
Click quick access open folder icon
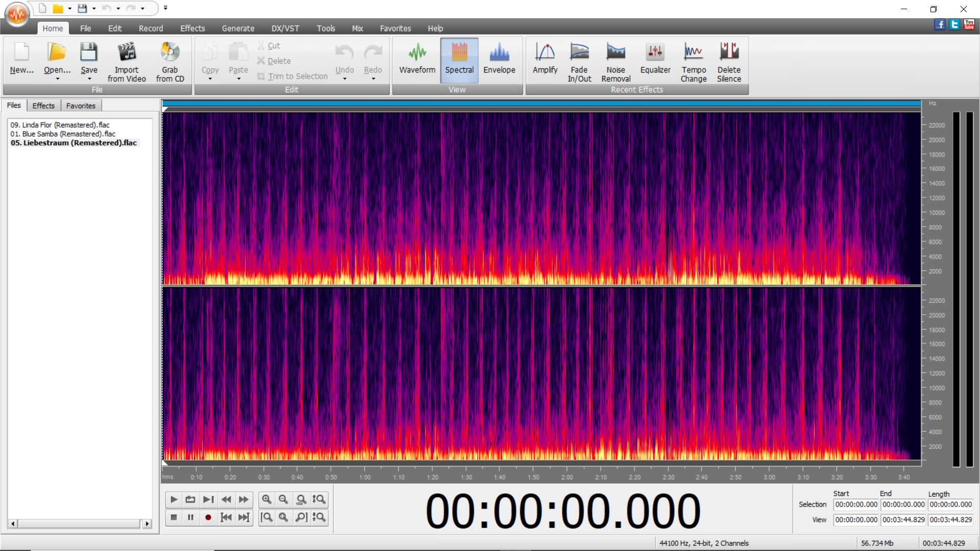pyautogui.click(x=58, y=8)
